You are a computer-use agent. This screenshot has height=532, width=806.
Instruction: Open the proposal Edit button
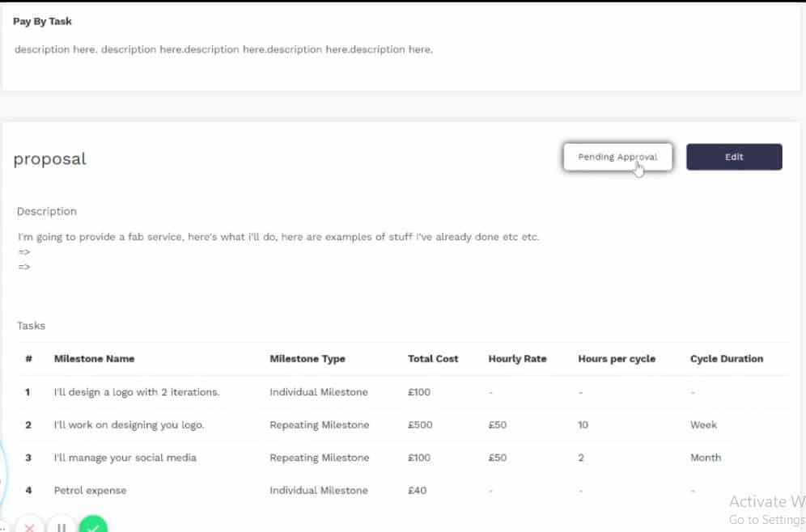[x=734, y=157]
